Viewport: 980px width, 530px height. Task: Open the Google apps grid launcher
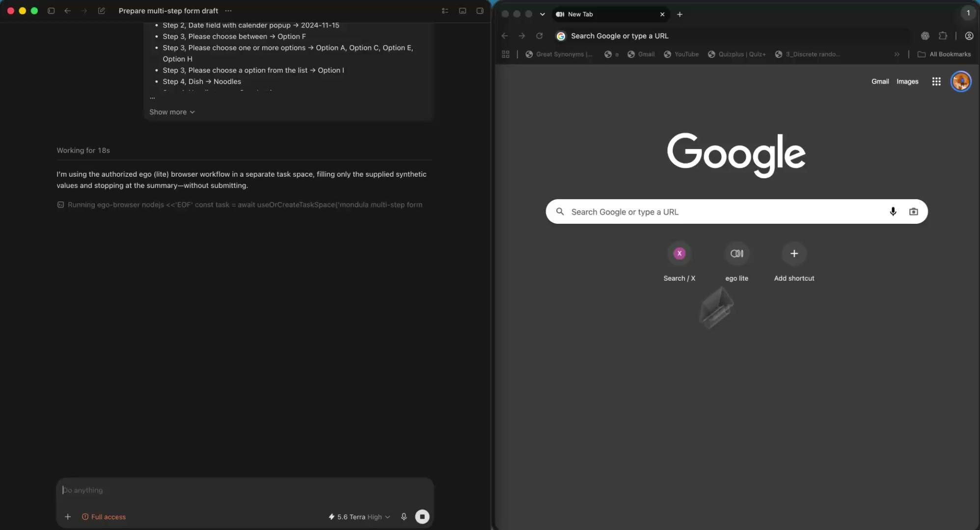(x=936, y=81)
